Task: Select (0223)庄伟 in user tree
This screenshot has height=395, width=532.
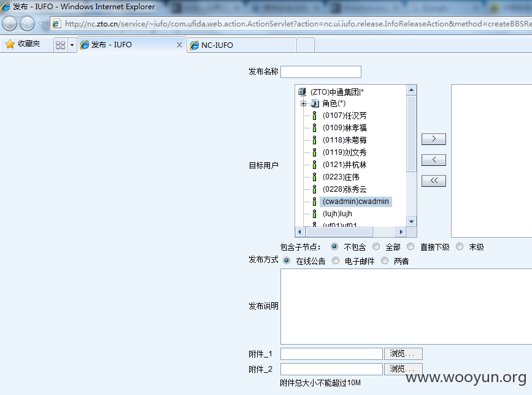Action: coord(341,177)
